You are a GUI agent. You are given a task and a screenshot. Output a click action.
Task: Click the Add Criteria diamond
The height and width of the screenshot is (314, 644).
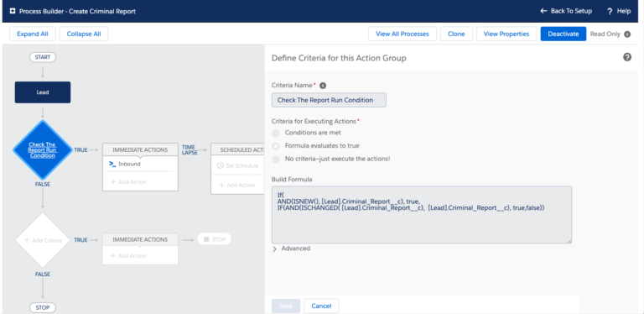click(x=43, y=240)
